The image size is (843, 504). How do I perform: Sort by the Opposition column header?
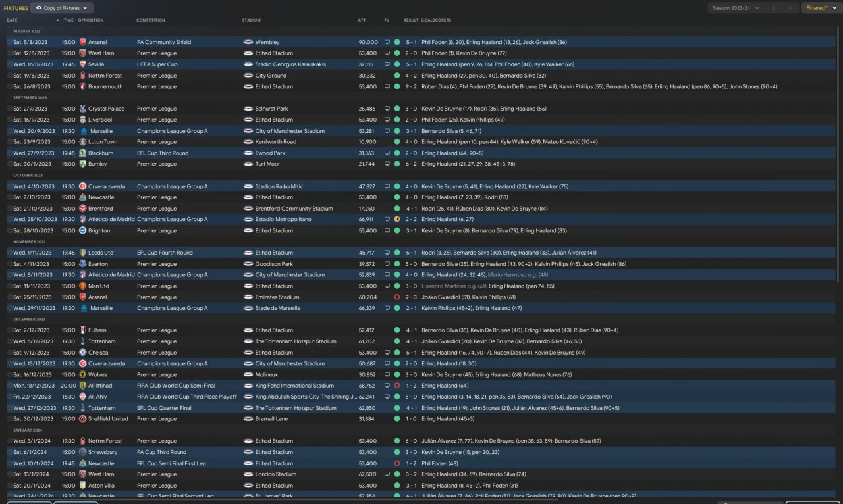(91, 20)
